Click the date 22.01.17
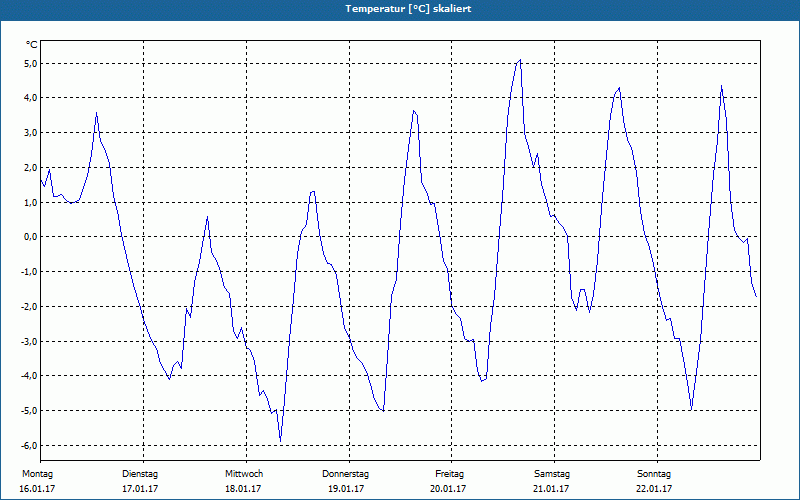This screenshot has height=500, width=800. pyautogui.click(x=654, y=489)
